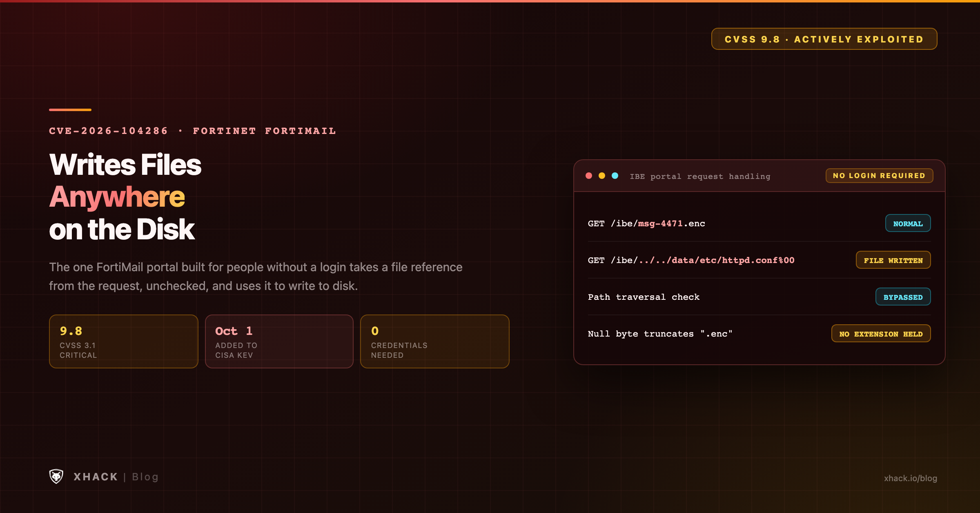Image resolution: width=980 pixels, height=513 pixels.
Task: Click the XHACK fox shield logo
Action: click(56, 476)
